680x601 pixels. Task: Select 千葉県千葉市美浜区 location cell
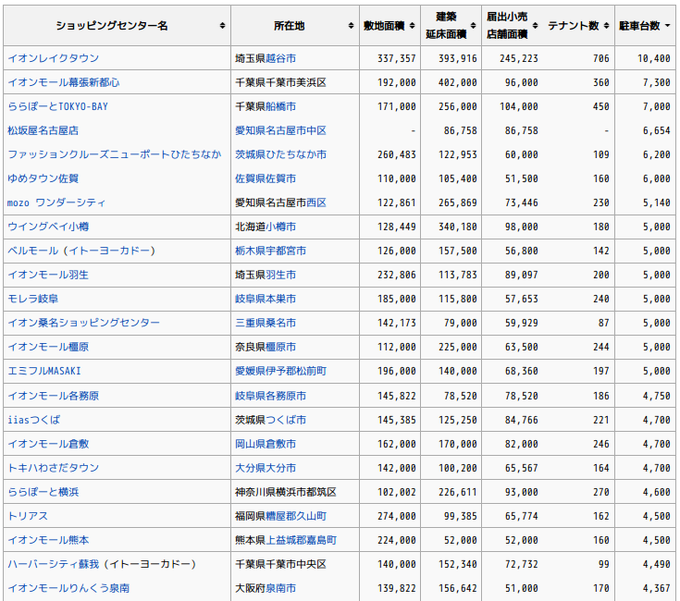pos(295,82)
